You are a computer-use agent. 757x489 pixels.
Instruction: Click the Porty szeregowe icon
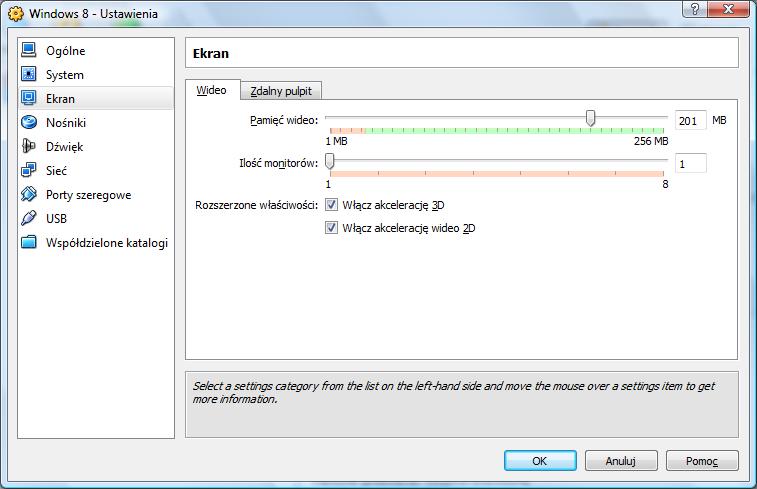pos(28,195)
